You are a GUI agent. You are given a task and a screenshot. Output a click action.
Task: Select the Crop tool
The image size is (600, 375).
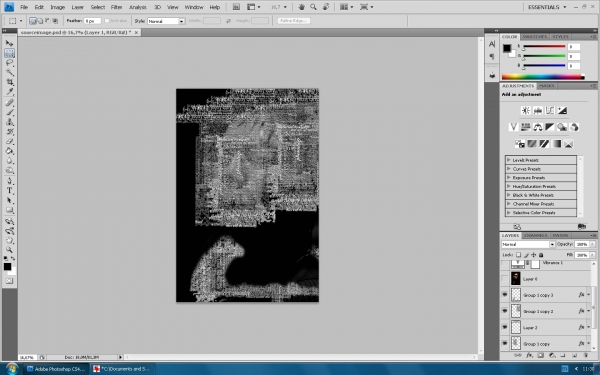[10, 82]
